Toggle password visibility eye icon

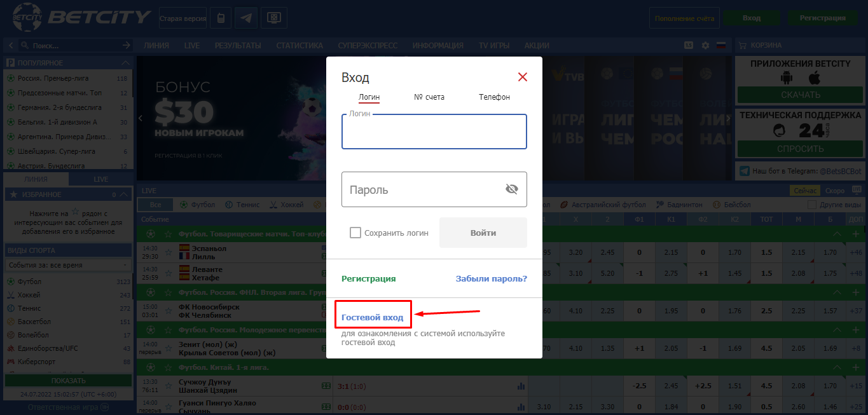click(x=512, y=189)
